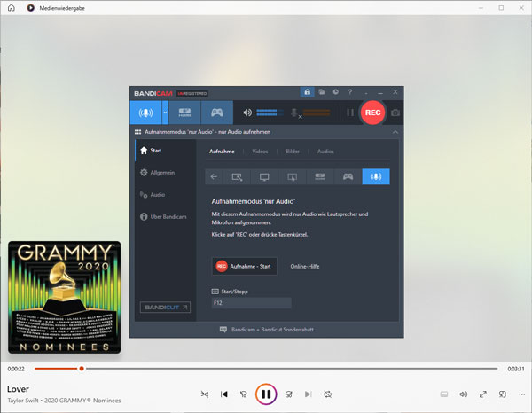Select fullscreen recording mode

pyautogui.click(x=264, y=176)
